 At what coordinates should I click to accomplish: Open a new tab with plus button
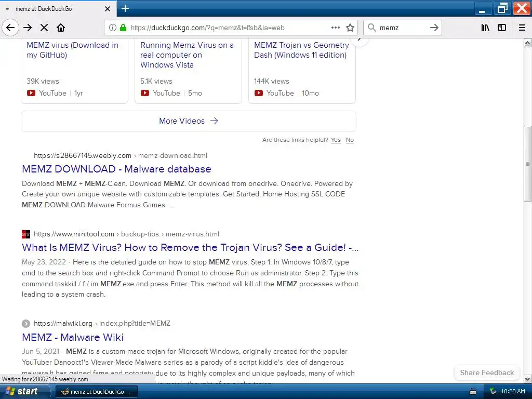click(125, 8)
